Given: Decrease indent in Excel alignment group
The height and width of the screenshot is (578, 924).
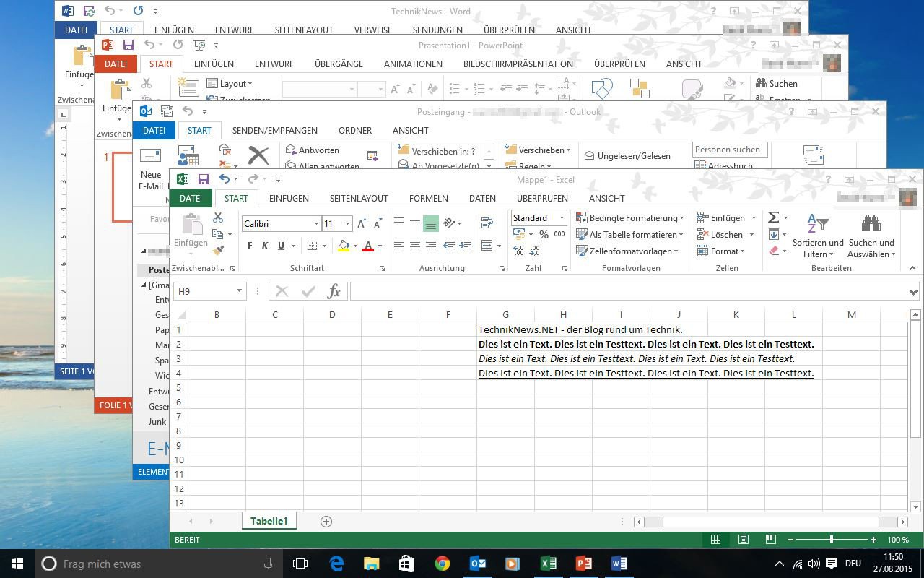Looking at the screenshot, I should click(448, 246).
